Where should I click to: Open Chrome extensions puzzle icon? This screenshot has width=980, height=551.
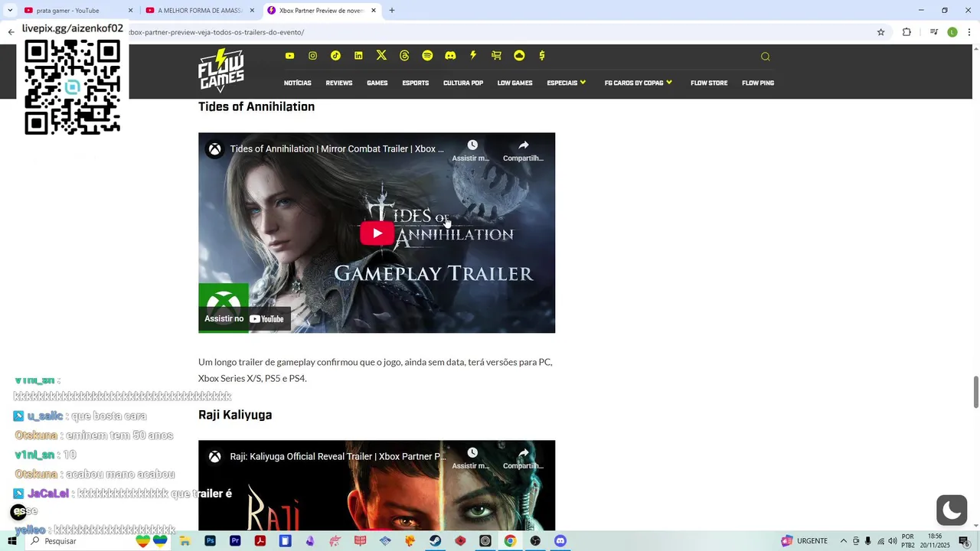[906, 32]
